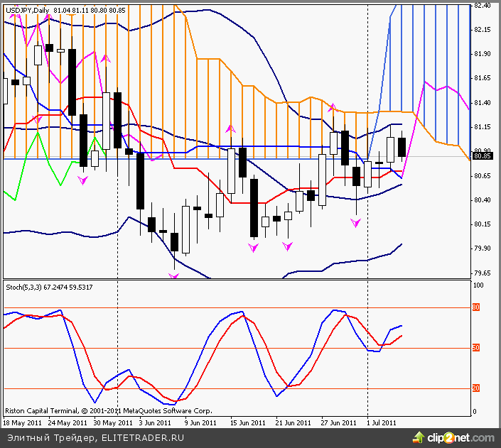
Task: Select the down fractal arrow below 1 Jul low
Action: click(x=355, y=223)
